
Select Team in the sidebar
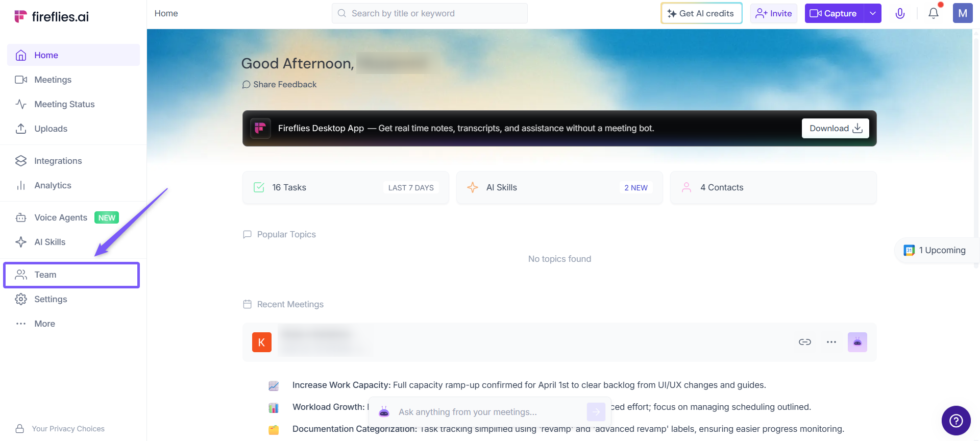click(71, 275)
